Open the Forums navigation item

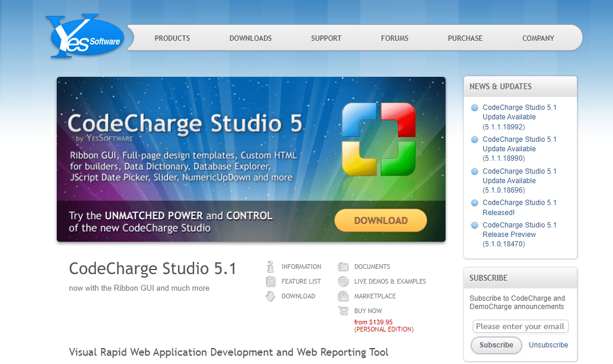[395, 38]
